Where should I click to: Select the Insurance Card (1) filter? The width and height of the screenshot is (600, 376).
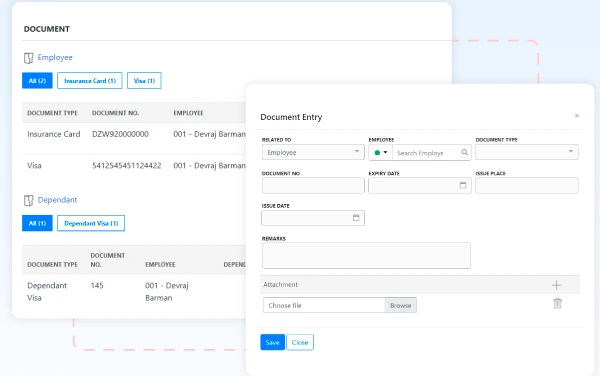[x=90, y=81]
